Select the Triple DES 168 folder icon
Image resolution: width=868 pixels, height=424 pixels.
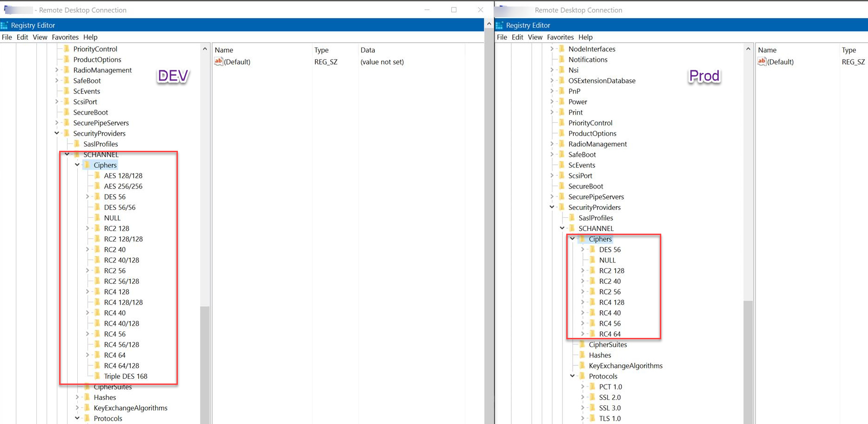pyautogui.click(x=97, y=376)
